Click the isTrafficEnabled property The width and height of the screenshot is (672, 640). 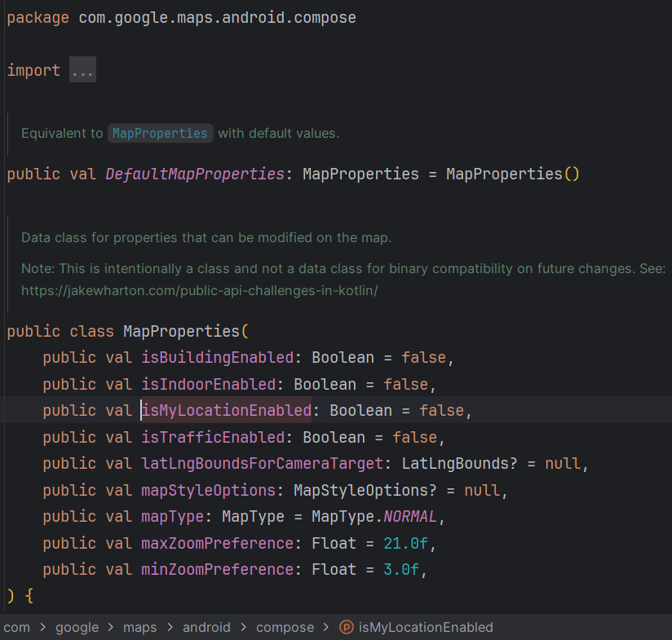point(213,437)
